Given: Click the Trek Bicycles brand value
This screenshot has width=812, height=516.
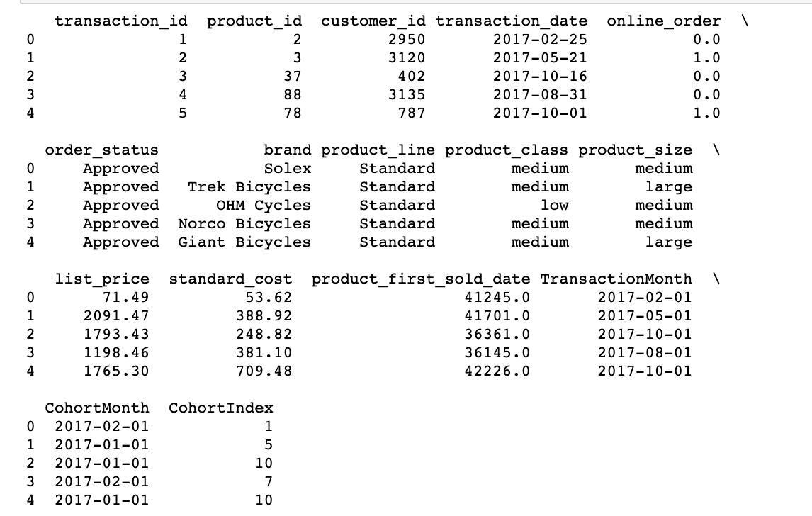Looking at the screenshot, I should (249, 187).
